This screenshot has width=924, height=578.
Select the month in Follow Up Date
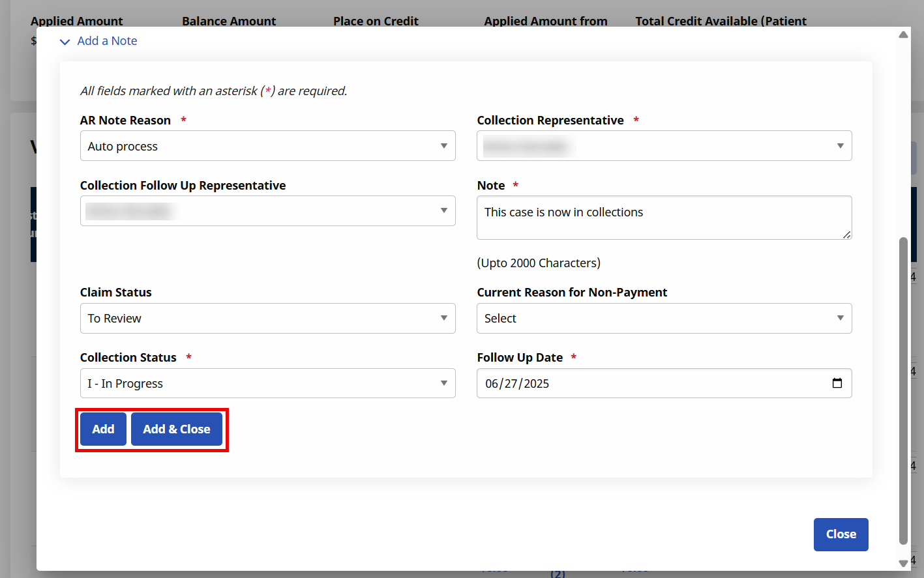492,384
